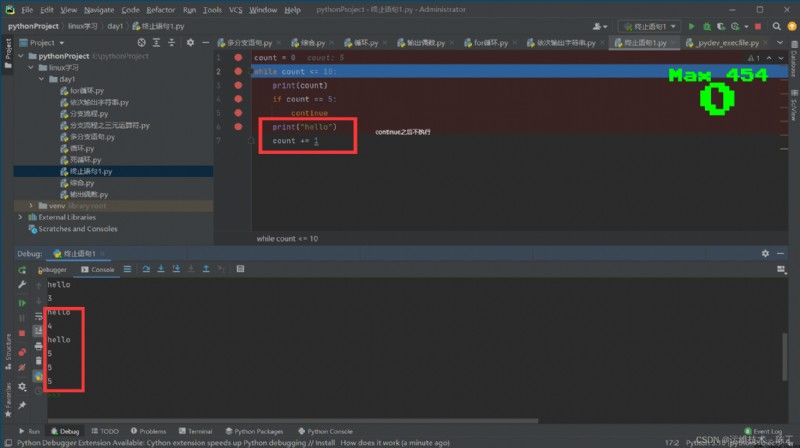Open the VCS menu

(235, 10)
